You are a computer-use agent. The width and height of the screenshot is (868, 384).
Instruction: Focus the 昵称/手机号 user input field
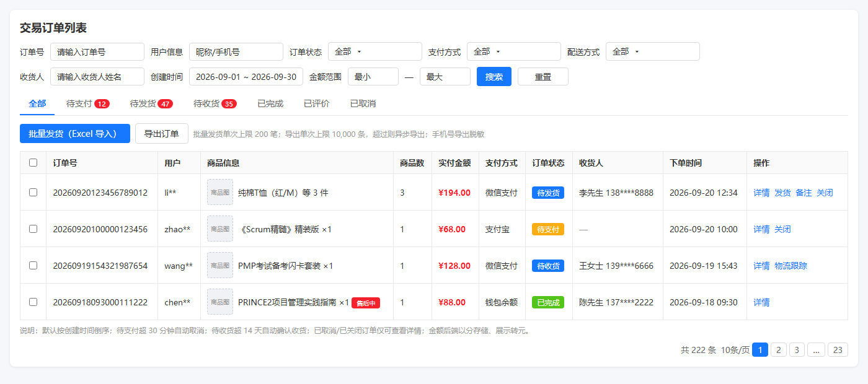pos(236,51)
